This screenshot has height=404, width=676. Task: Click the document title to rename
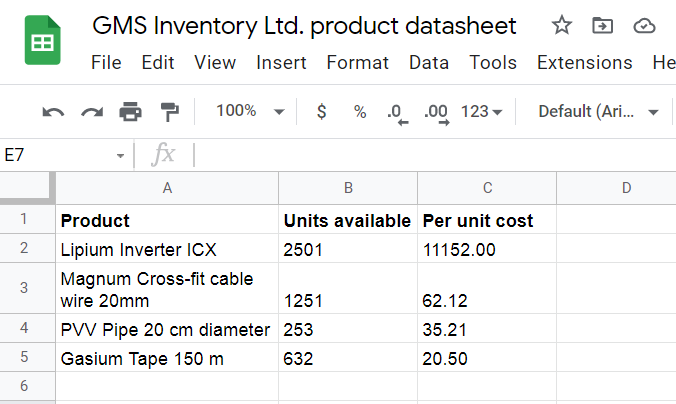(304, 26)
